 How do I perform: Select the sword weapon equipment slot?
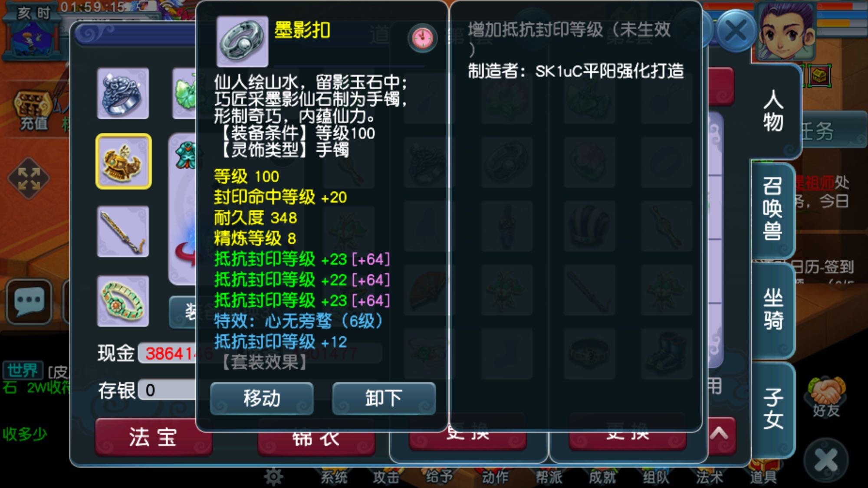(x=123, y=232)
